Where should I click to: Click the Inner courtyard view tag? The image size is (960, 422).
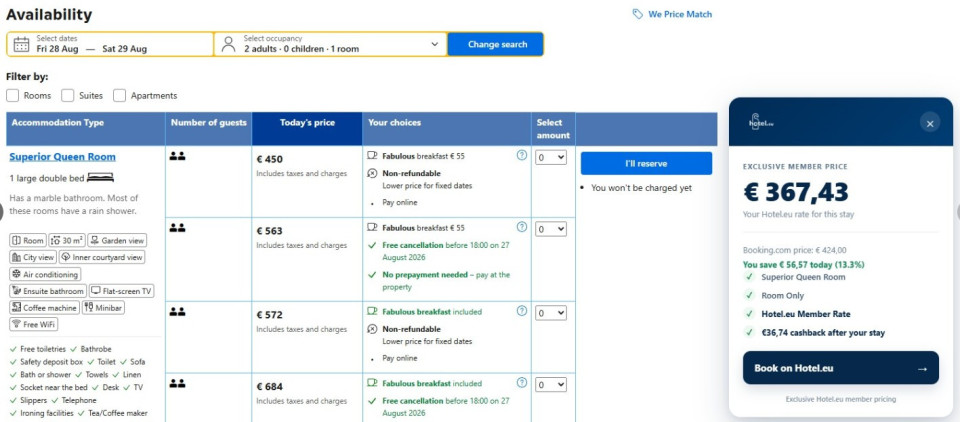point(102,257)
